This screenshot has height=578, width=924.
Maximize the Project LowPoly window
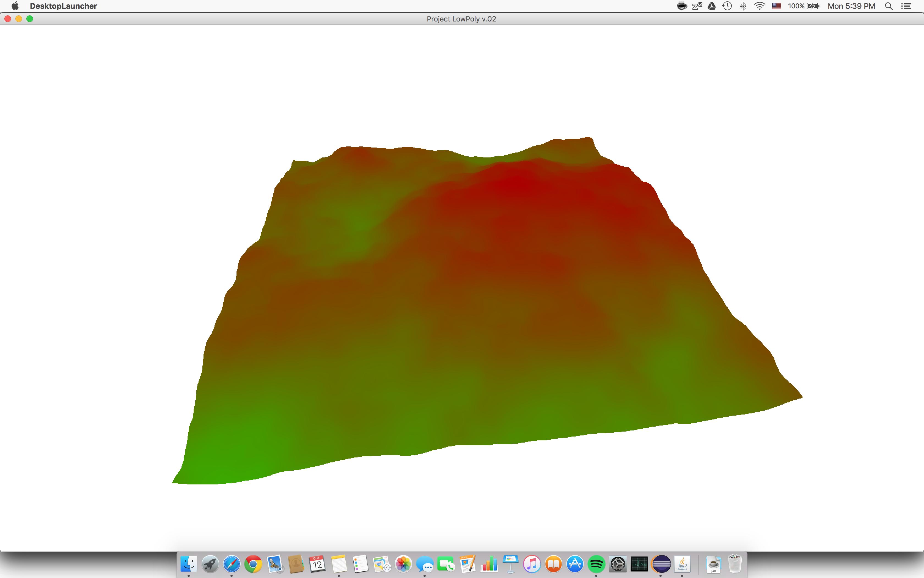(x=30, y=19)
